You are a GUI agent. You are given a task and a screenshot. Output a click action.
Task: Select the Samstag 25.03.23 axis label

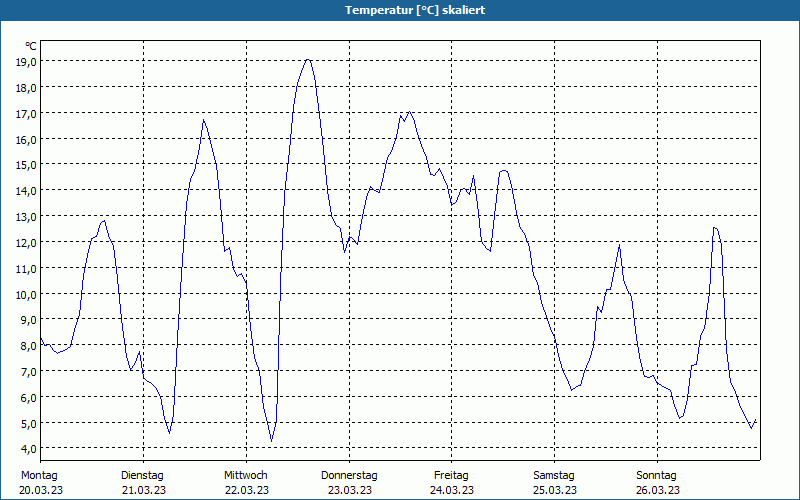coord(555,483)
